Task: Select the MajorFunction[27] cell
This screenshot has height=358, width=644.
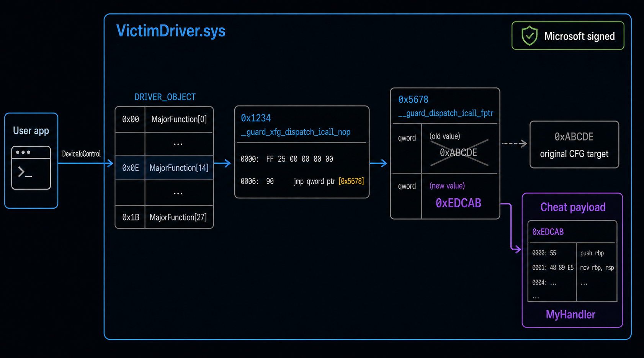Action: (178, 217)
